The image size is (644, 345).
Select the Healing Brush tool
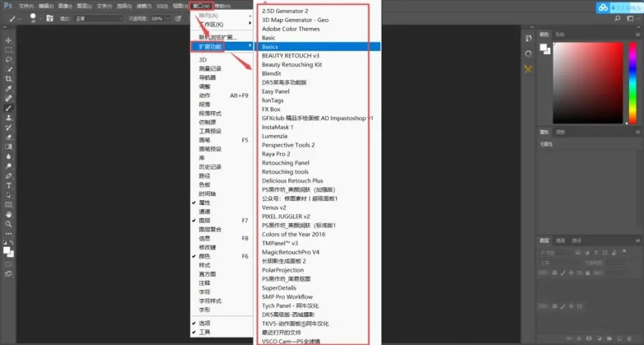[8, 98]
